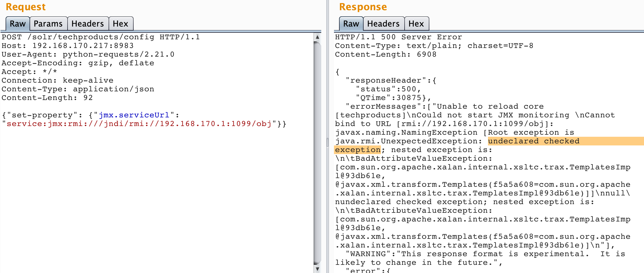The image size is (644, 273).
Task: Click the java.rmi.UnexpectedException text
Action: click(406, 141)
